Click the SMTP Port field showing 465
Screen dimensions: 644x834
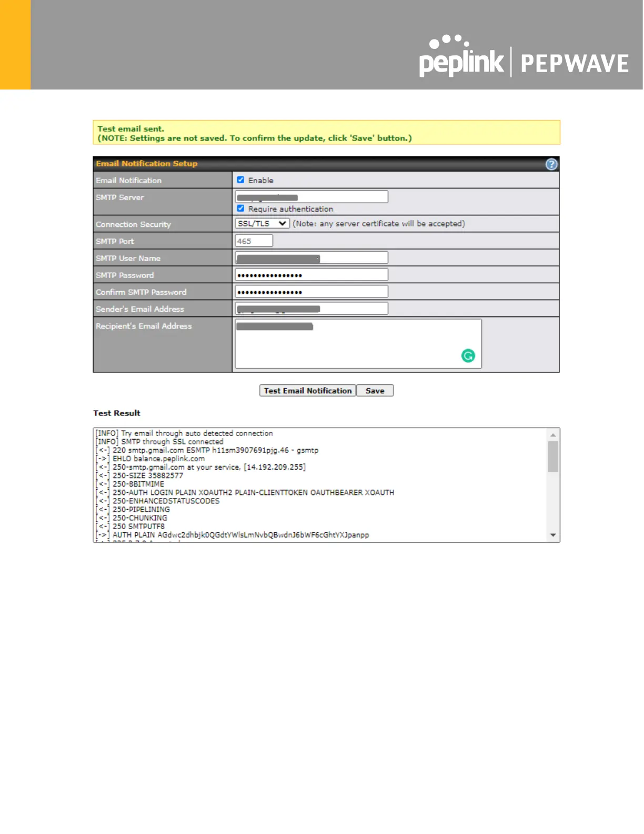click(254, 241)
